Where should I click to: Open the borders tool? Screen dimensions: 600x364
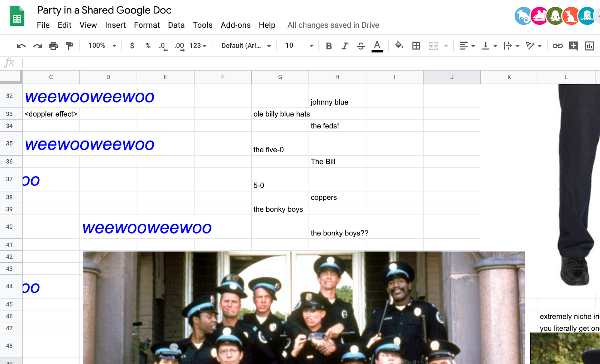coord(416,46)
